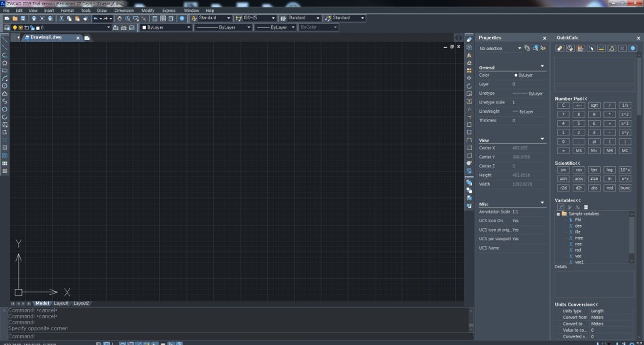Open the Express menu
644x345 pixels.
pyautogui.click(x=169, y=10)
